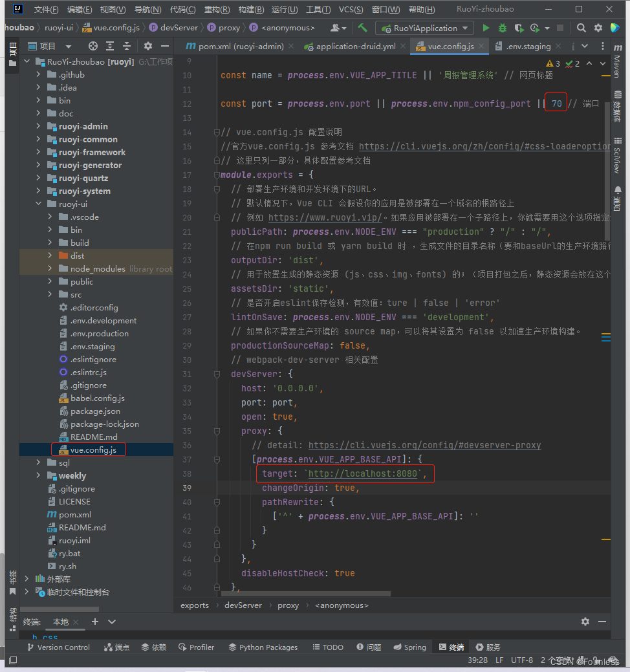Open project view mode dropdown arrow

pos(68,47)
